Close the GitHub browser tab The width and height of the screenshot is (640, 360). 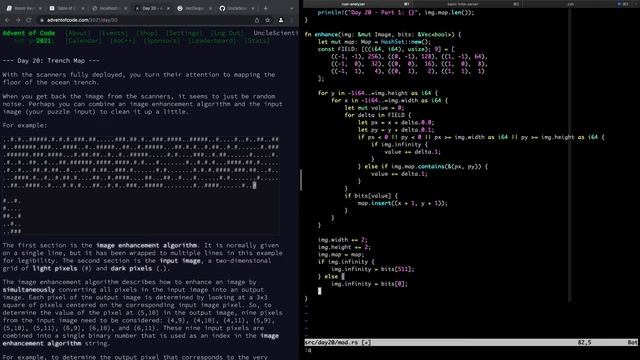[253, 8]
